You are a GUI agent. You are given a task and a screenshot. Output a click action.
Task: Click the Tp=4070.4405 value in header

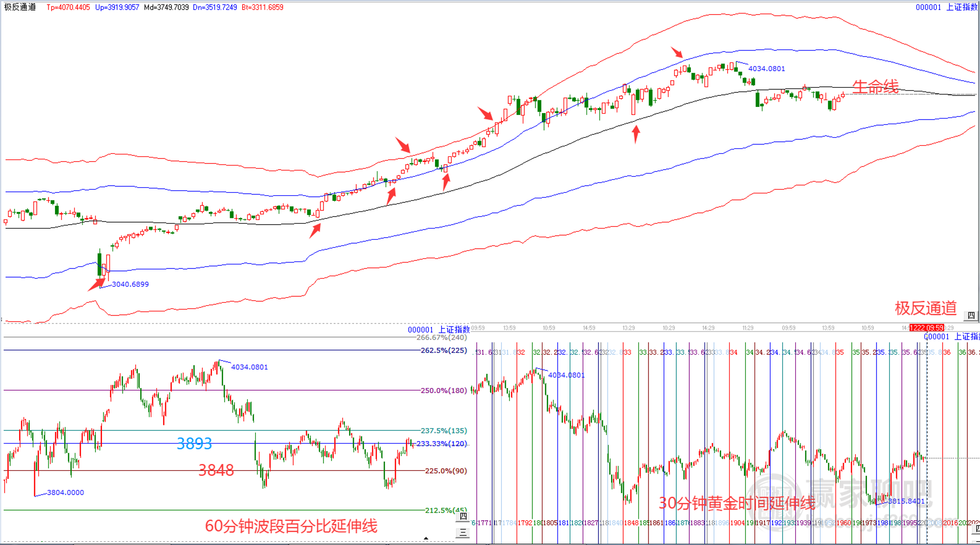pos(68,7)
